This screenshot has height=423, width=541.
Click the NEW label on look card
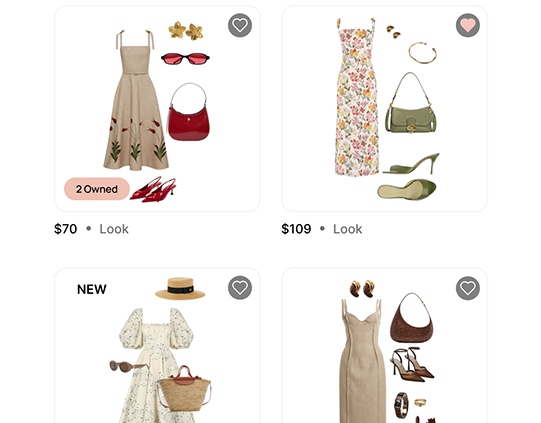(x=92, y=289)
